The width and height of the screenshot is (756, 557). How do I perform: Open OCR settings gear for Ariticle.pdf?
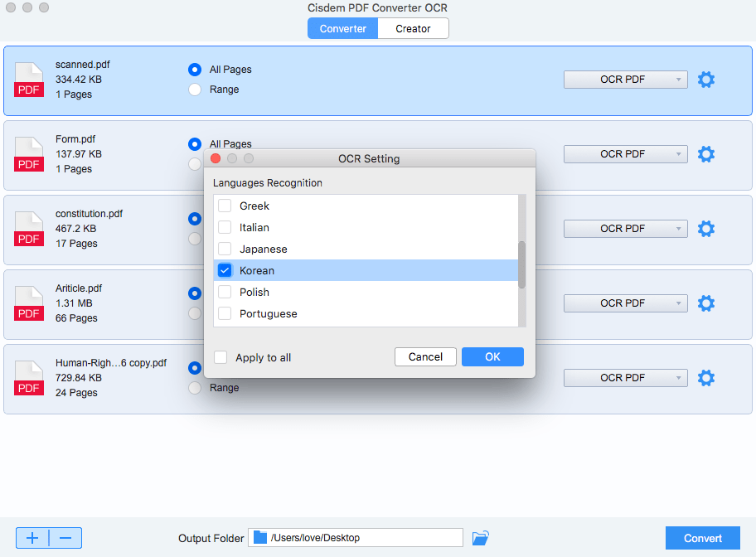point(706,303)
